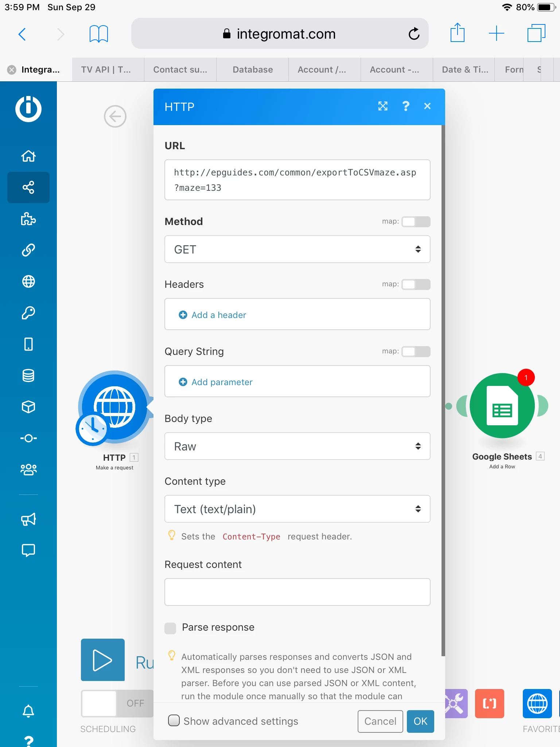Open Dashboard home icon in sidebar

(28, 156)
